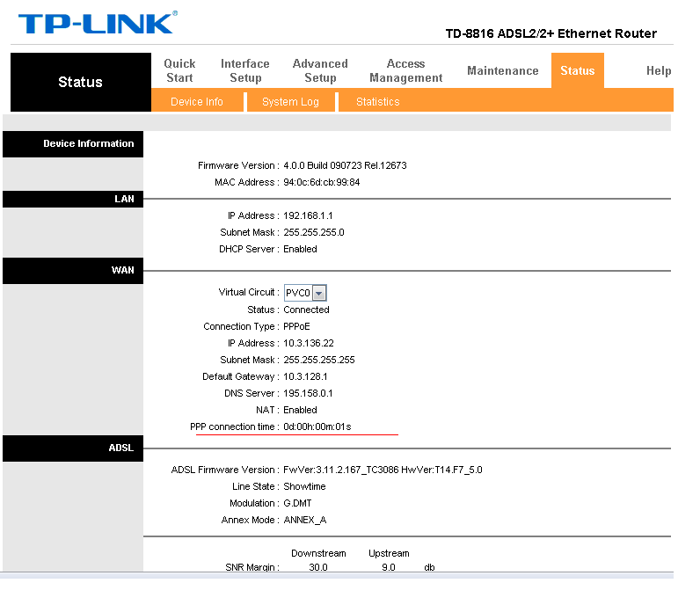Click the Upstream column header
Image resolution: width=700 pixels, height=605 pixels.
pos(389,553)
